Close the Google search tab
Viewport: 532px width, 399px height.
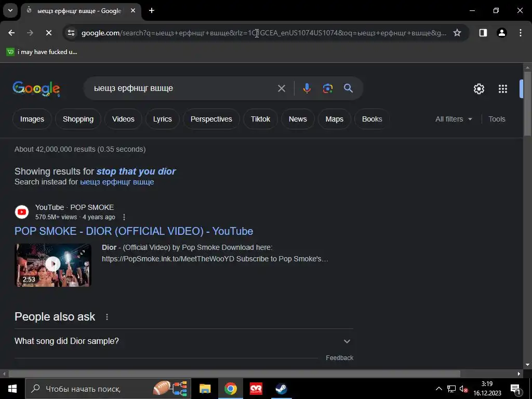pyautogui.click(x=133, y=10)
